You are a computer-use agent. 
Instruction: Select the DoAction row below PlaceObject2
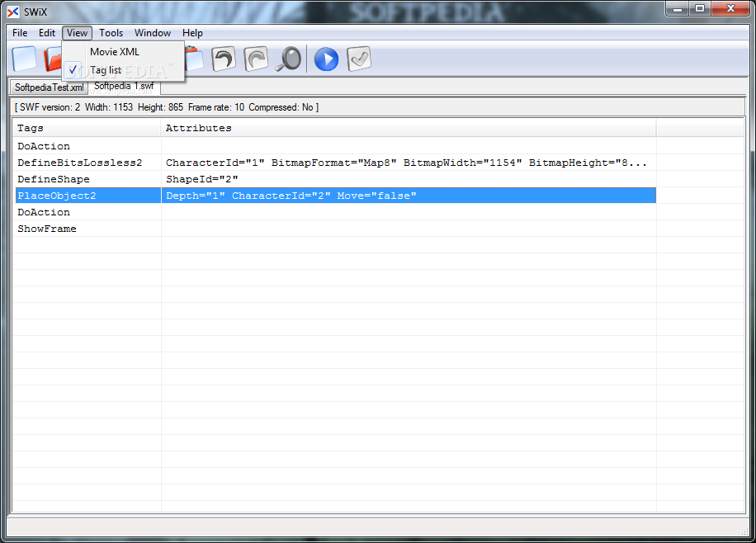click(x=335, y=212)
